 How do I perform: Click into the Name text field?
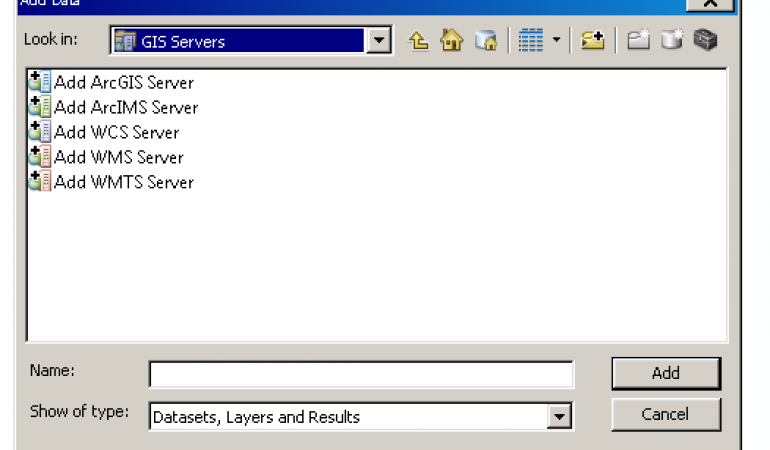pos(361,374)
